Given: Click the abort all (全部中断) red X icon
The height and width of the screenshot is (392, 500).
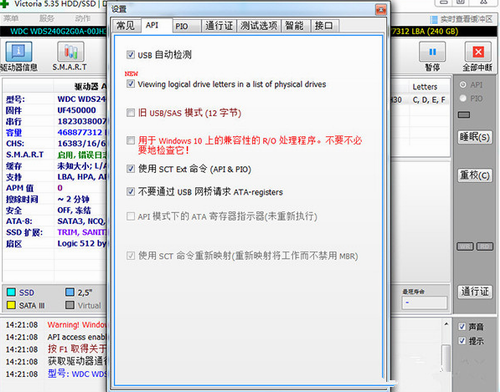Looking at the screenshot, I should click(x=478, y=52).
